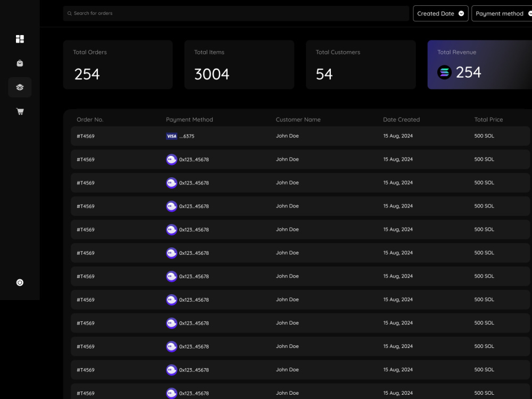Sort by the Order No. column header
Image resolution: width=532 pixels, height=399 pixels.
(90, 119)
